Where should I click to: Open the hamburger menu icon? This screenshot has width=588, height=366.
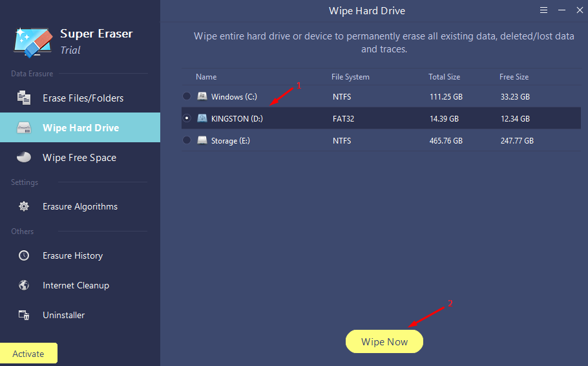[x=543, y=10]
